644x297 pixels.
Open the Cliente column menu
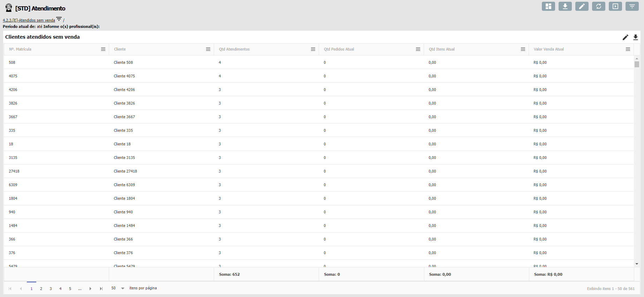tap(208, 49)
